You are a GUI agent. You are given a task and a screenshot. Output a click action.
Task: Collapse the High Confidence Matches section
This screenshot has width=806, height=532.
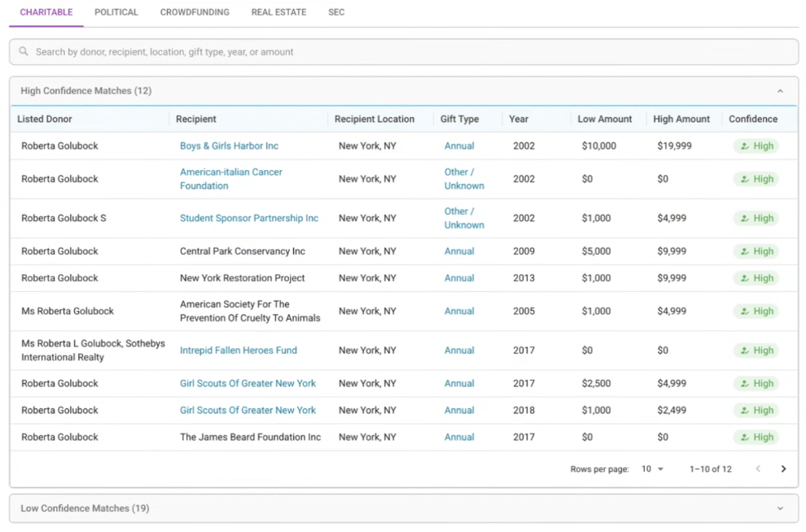coord(780,91)
